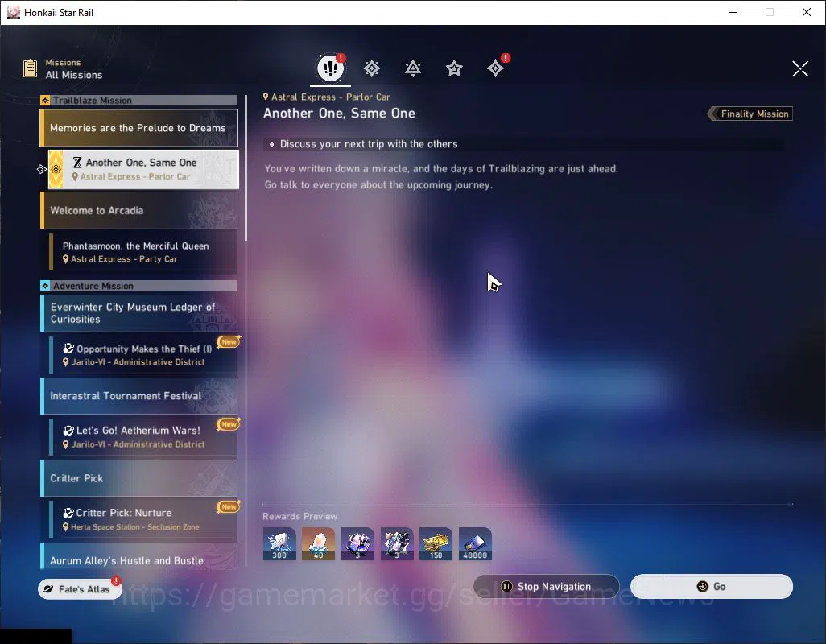Click the Astral Express - Parlor Car location heading

327,97
